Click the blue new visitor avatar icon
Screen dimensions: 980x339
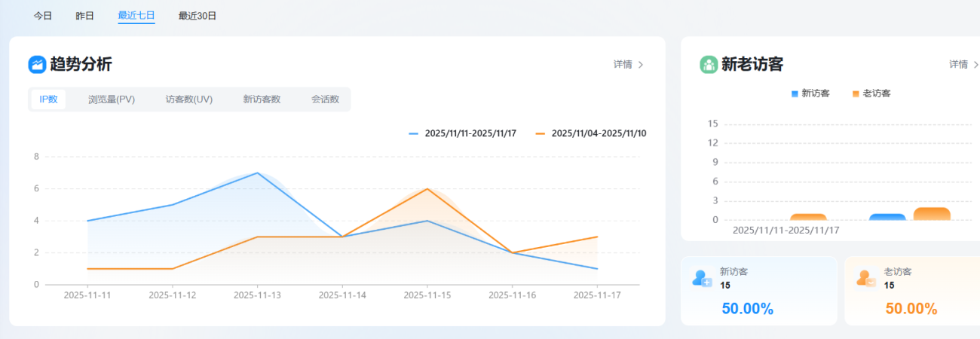[x=701, y=279]
